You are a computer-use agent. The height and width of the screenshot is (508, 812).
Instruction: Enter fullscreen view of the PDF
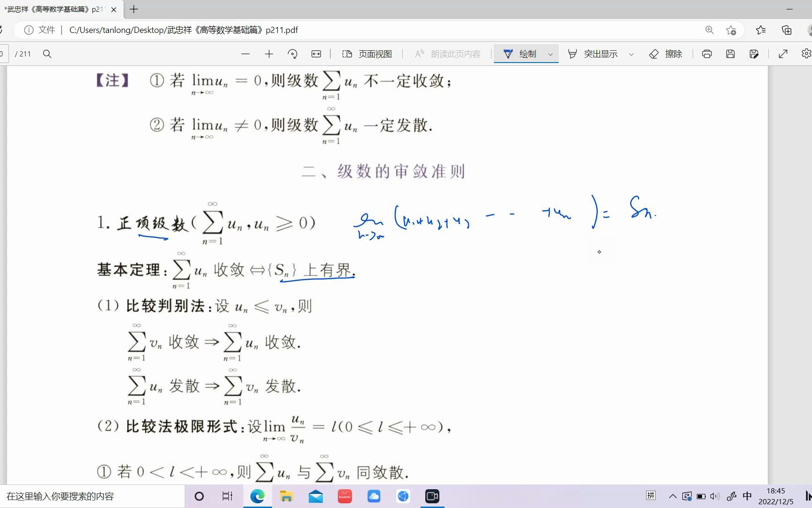coord(782,54)
